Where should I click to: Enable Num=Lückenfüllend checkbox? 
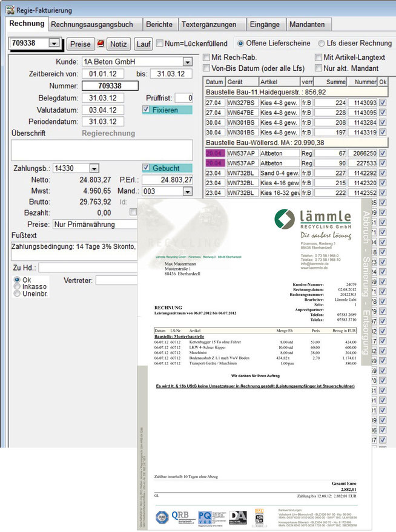pos(159,43)
